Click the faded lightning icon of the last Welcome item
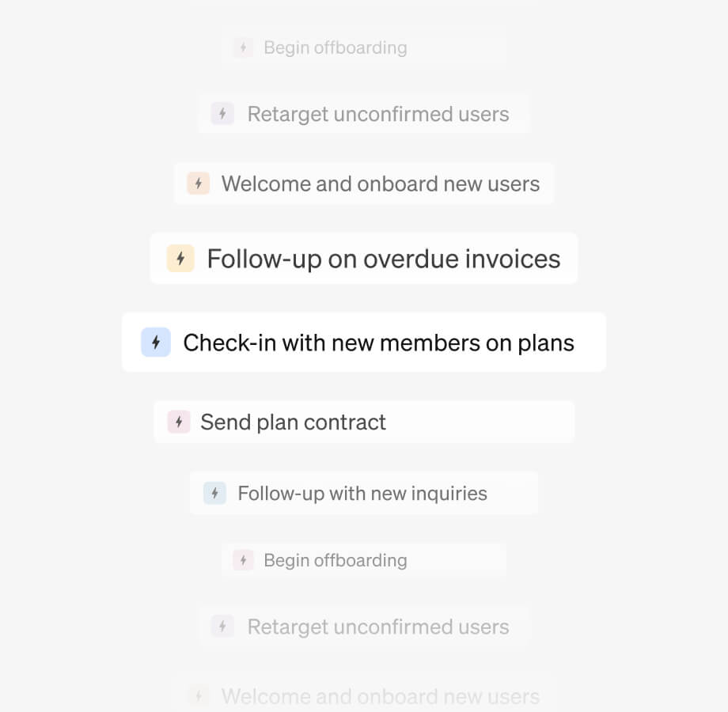 click(198, 696)
